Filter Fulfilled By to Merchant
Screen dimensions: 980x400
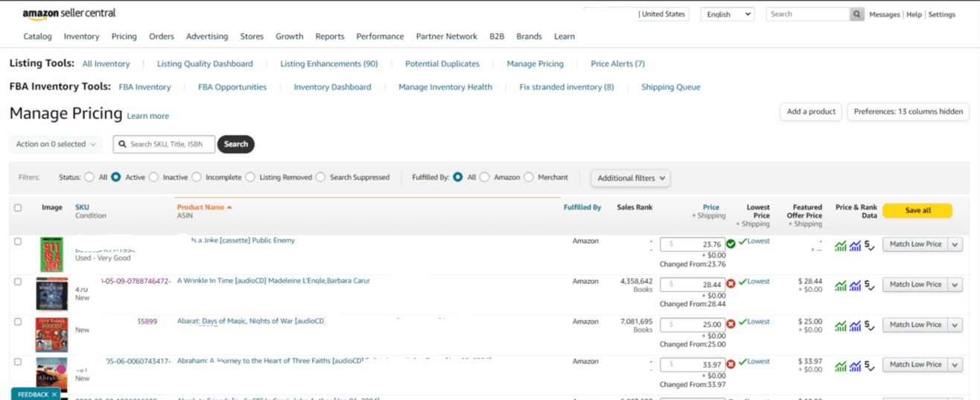(x=529, y=177)
